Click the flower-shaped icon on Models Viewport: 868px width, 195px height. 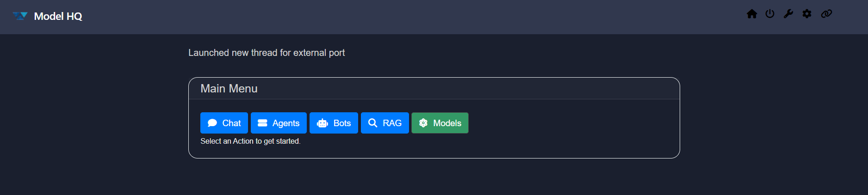[423, 123]
